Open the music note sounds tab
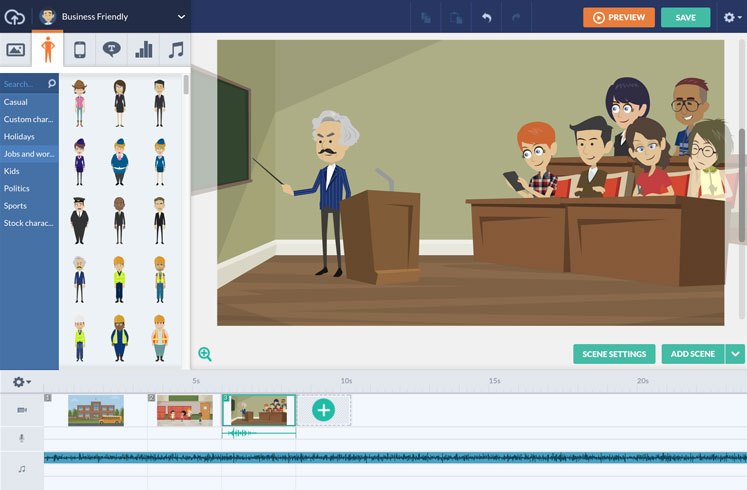This screenshot has width=747, height=490. click(x=175, y=50)
